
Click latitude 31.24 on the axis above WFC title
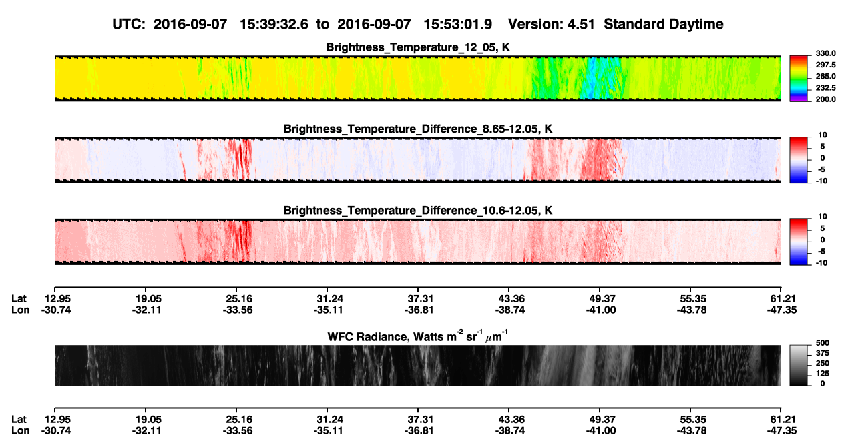coord(331,298)
